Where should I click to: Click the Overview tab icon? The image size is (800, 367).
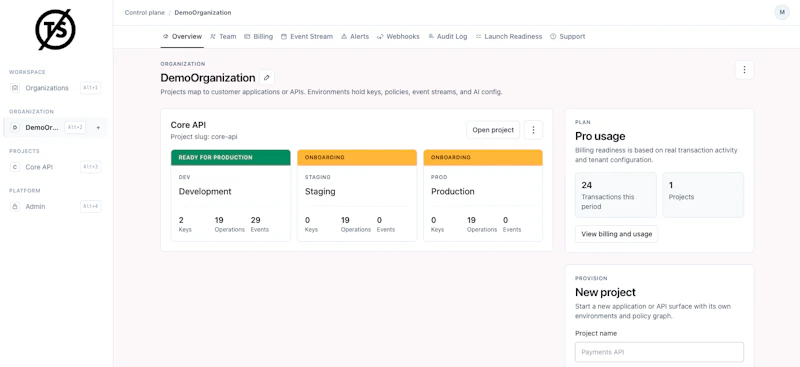click(165, 37)
